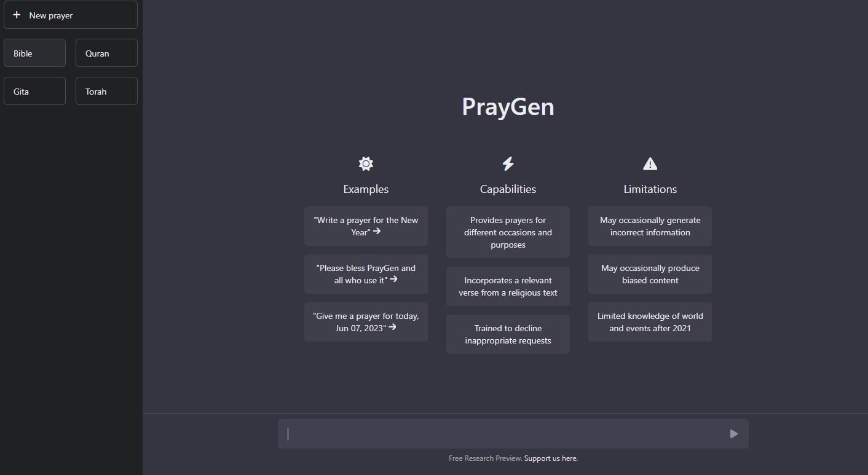Click the send arrow icon
Image resolution: width=868 pixels, height=475 pixels.
point(733,434)
